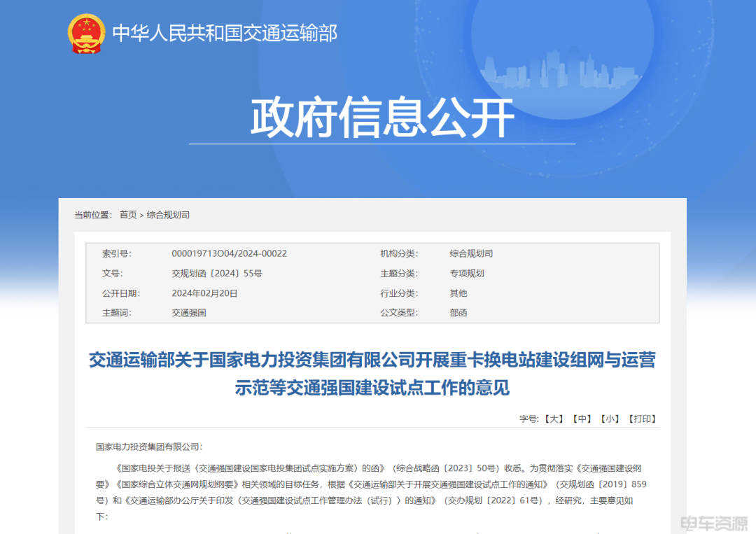The image size is (756, 534).
Task: Click the 主题分类 value 专项规划
Action: tap(467, 274)
